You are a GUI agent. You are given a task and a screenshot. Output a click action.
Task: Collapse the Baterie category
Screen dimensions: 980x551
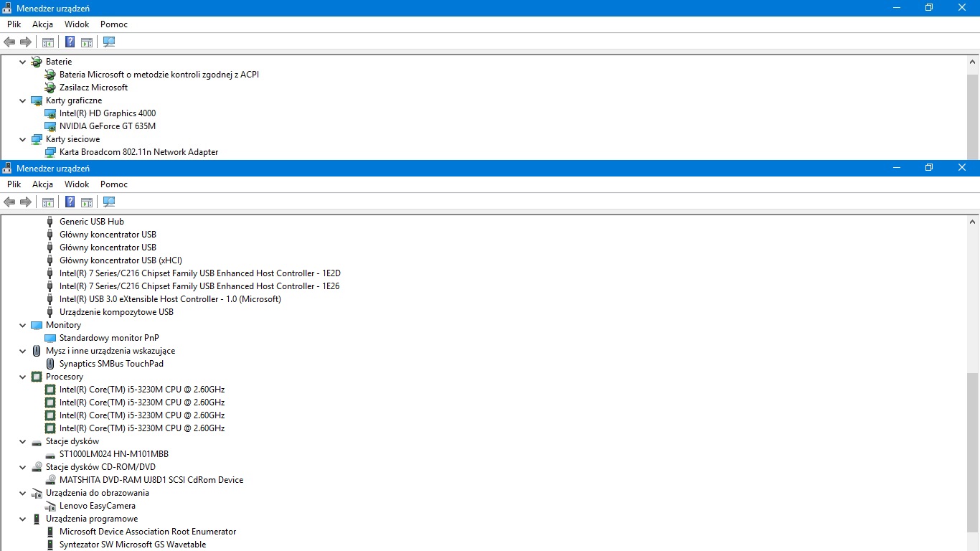point(22,61)
